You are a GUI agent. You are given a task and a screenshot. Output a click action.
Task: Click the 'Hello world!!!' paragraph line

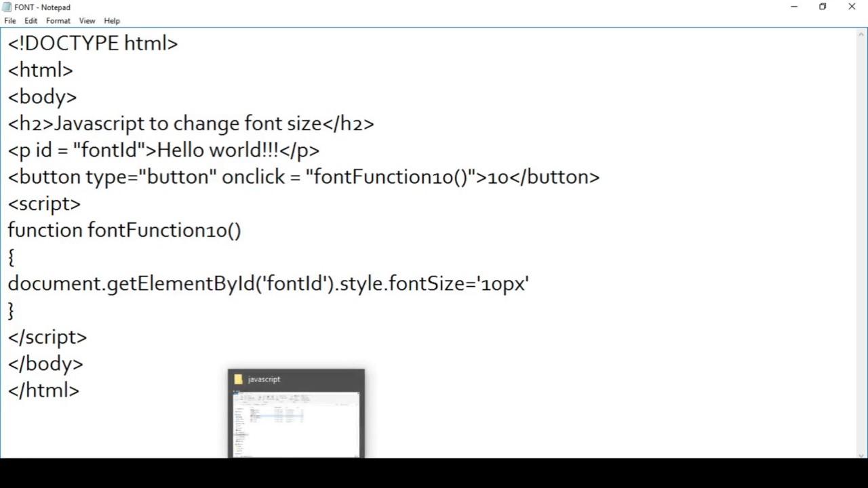coord(163,150)
